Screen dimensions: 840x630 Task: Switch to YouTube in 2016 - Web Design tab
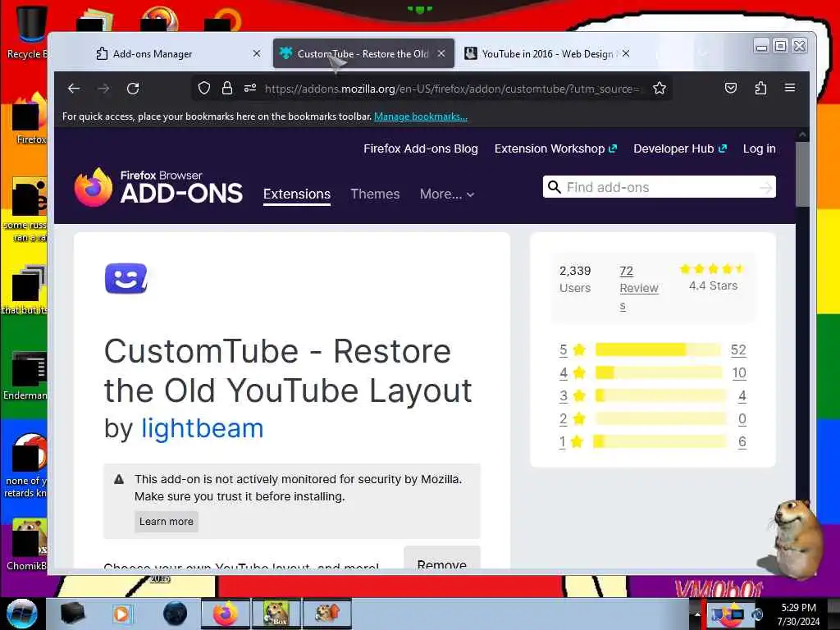(546, 53)
